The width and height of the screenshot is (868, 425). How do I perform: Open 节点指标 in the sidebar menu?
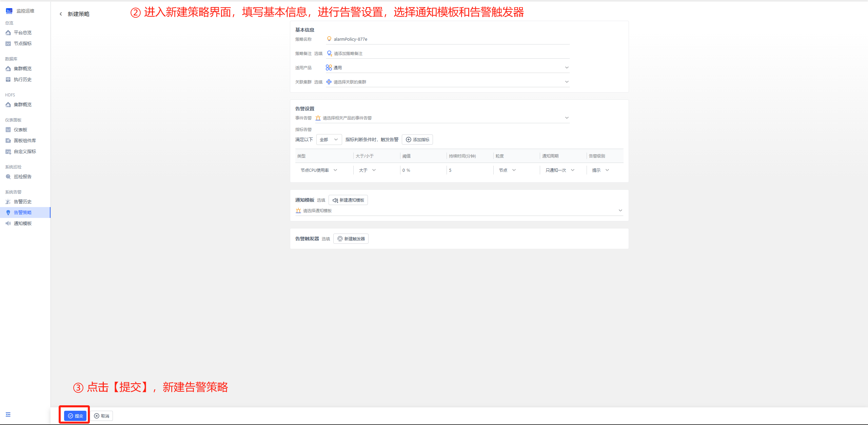(23, 43)
